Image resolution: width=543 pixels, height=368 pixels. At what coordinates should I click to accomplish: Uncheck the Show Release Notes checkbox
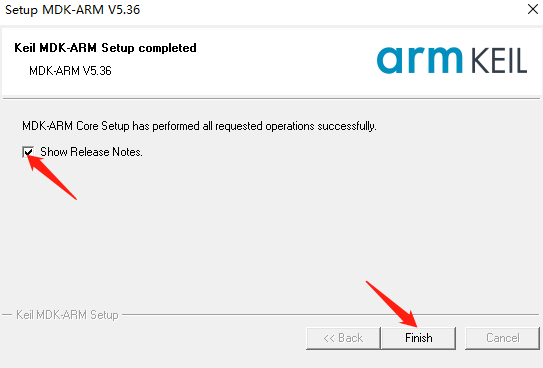(28, 152)
